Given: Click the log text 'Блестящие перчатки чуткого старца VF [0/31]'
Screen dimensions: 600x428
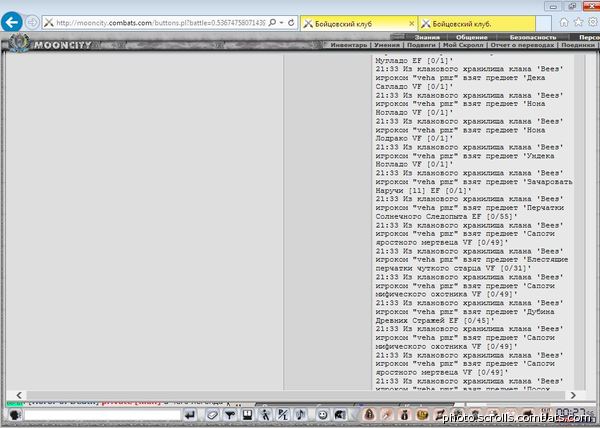Looking at the screenshot, I should 472,264.
